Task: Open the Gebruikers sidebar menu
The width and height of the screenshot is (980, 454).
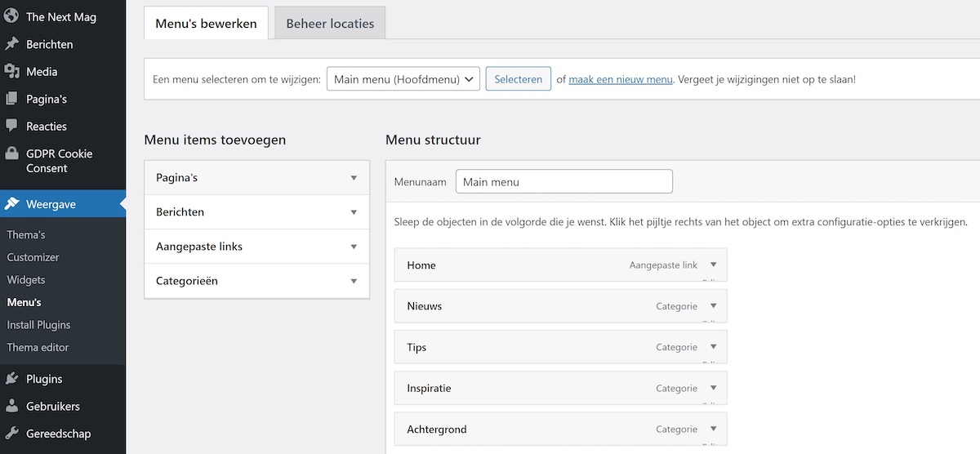Action: pyautogui.click(x=52, y=406)
